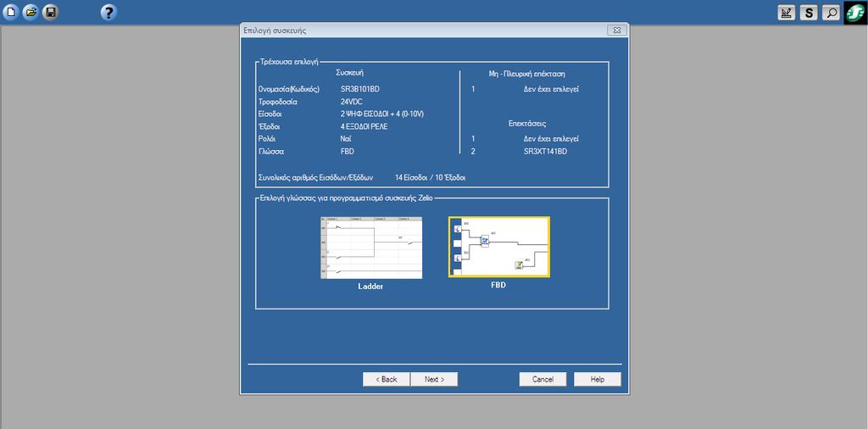Open a project with the folder icon

click(x=31, y=12)
